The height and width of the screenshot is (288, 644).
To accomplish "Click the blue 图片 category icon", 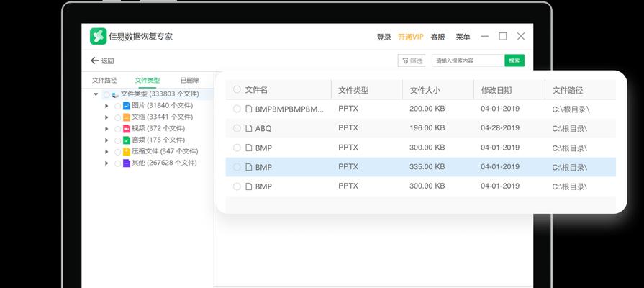I will [x=127, y=106].
